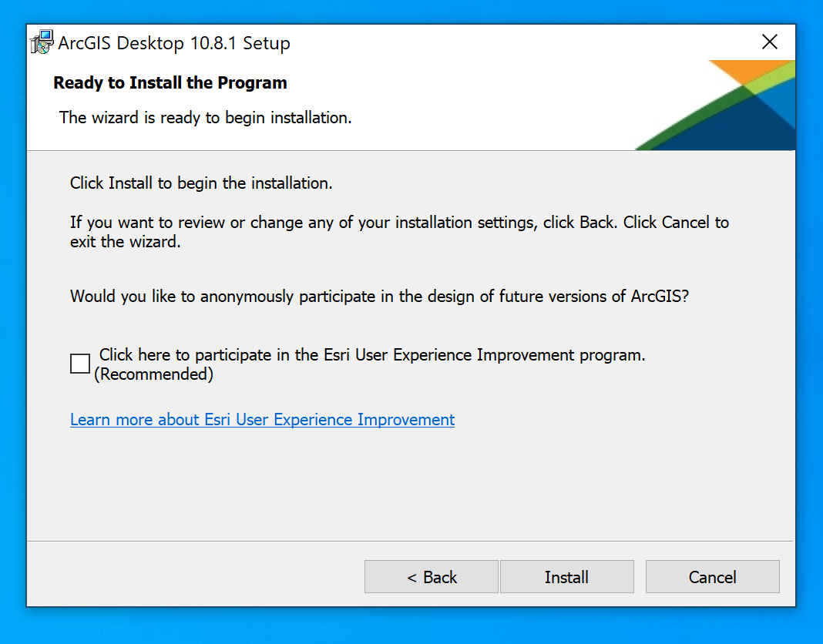Click the paragraph about reviewing installation settings
The image size is (823, 644).
399,231
